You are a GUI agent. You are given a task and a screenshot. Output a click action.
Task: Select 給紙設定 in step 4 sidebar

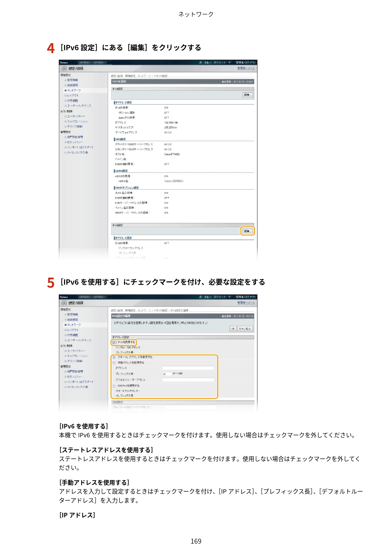73,85
